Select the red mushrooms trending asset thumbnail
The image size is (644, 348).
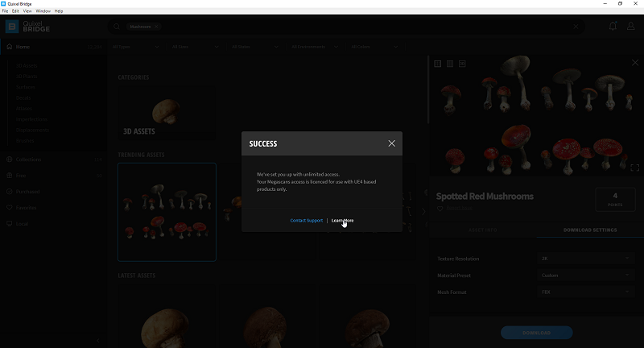click(x=167, y=212)
